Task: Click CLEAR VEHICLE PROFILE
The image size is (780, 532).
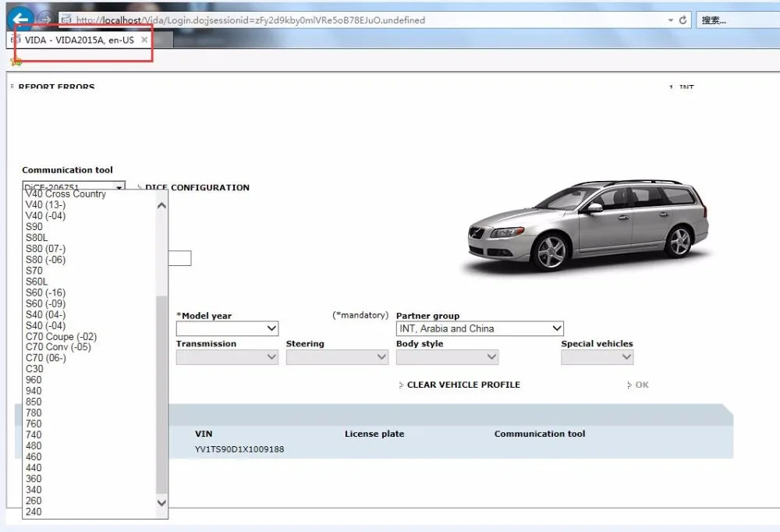Action: (463, 385)
